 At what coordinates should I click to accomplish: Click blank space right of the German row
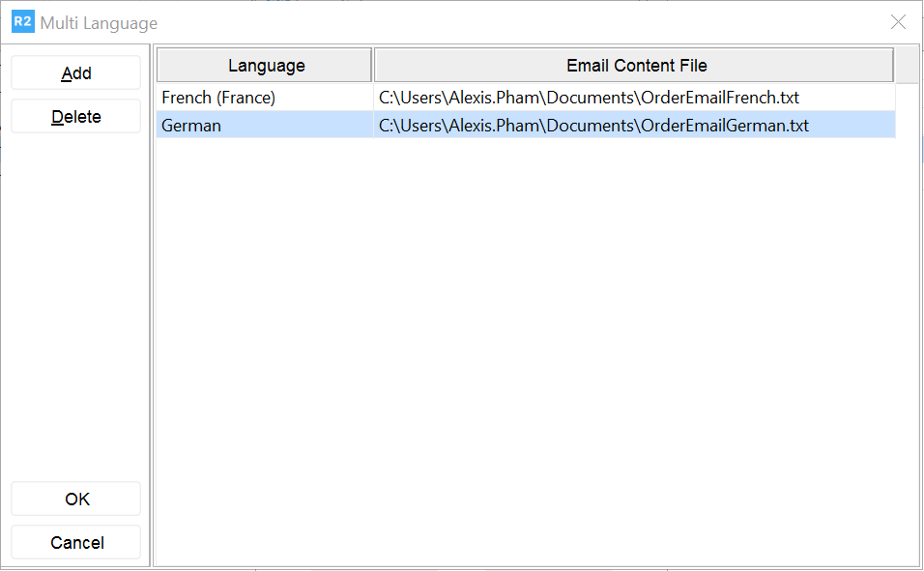[x=907, y=126]
